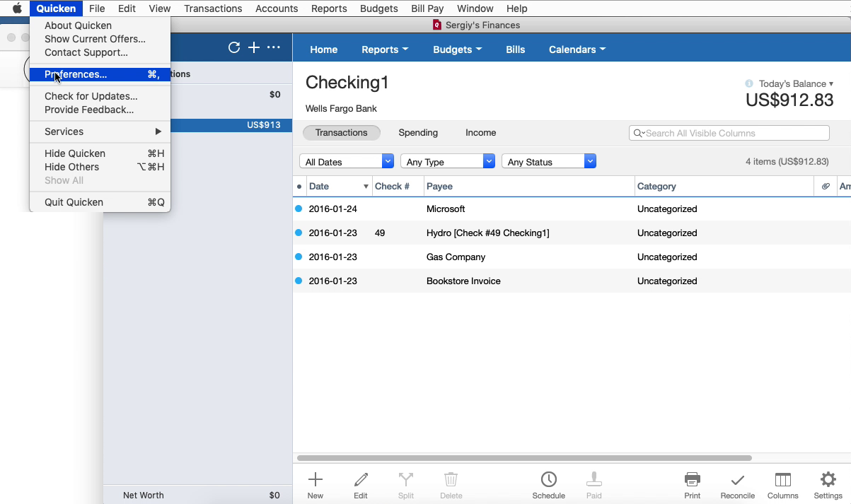The height and width of the screenshot is (504, 851).
Task: Click the status dot column header
Action: point(299,187)
